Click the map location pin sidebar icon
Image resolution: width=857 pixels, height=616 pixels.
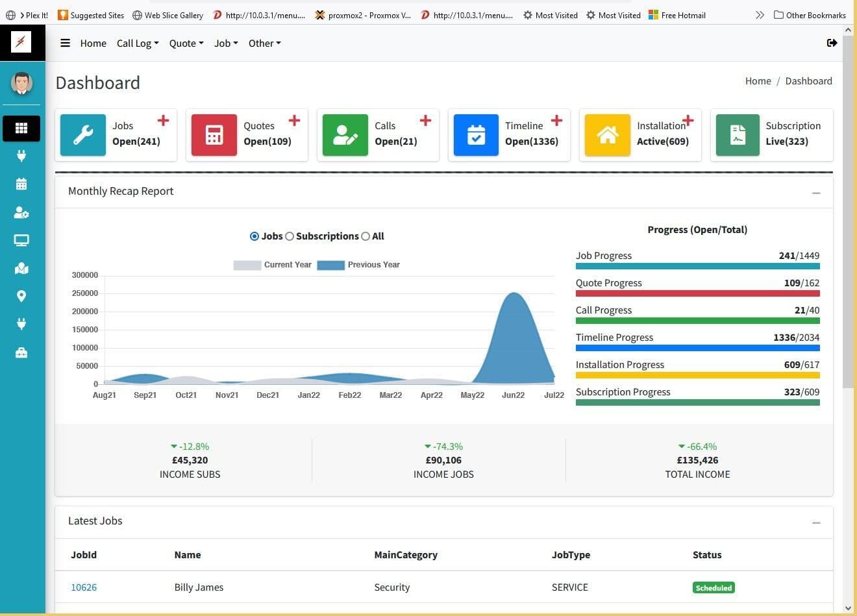click(x=21, y=296)
